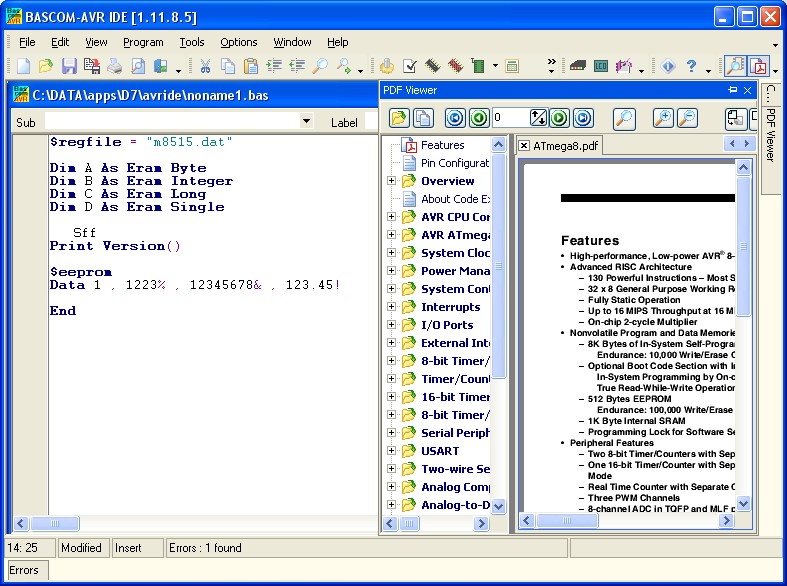Viewport: 787px width, 586px height.
Task: Create a new file with toolbar icon
Action: (24, 66)
